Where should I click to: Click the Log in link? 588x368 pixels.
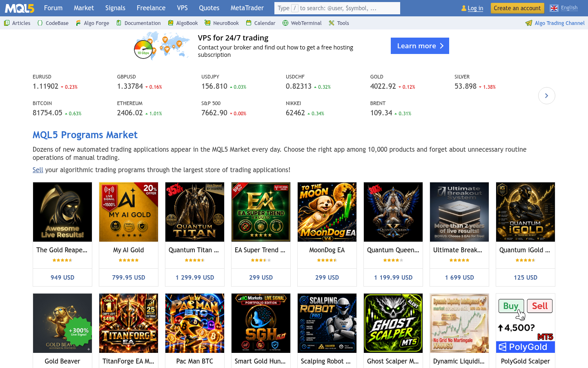(x=475, y=8)
